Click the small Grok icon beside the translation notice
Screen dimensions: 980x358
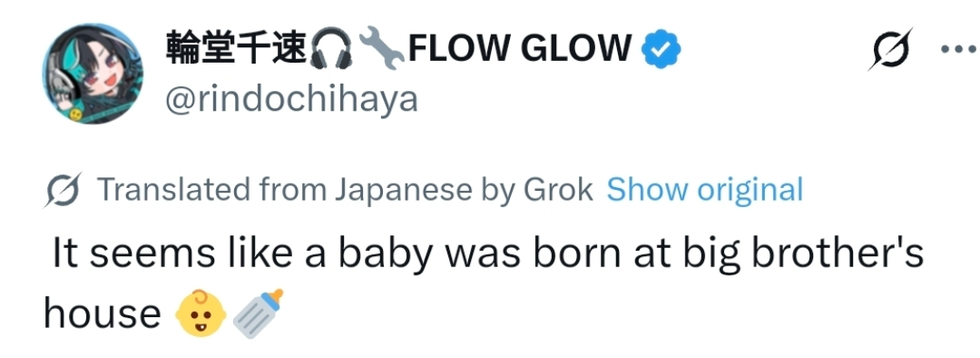pos(62,190)
